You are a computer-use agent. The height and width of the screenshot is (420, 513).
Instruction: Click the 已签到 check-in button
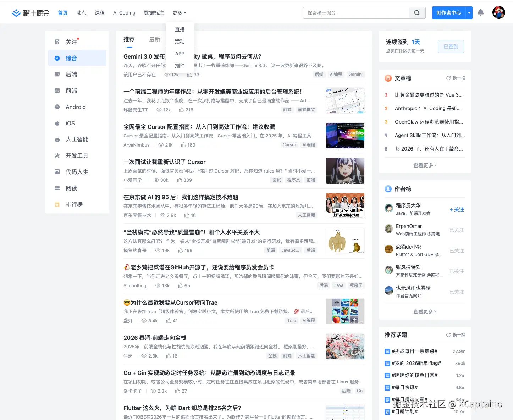451,46
